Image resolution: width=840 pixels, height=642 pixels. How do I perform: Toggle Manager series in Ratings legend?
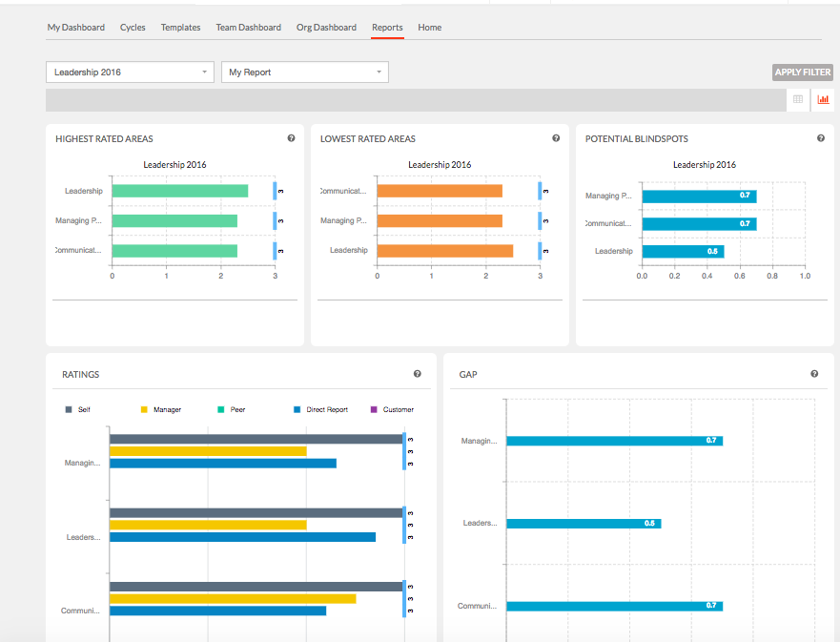coord(161,409)
